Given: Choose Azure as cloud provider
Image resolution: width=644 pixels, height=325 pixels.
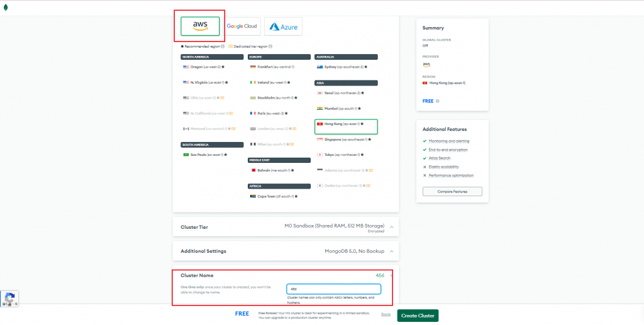Looking at the screenshot, I should 283,26.
